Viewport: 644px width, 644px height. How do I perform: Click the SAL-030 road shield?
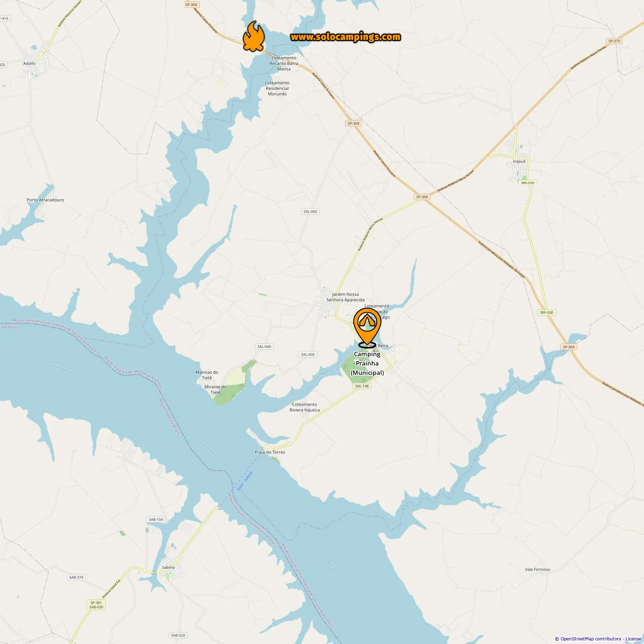coord(308,354)
